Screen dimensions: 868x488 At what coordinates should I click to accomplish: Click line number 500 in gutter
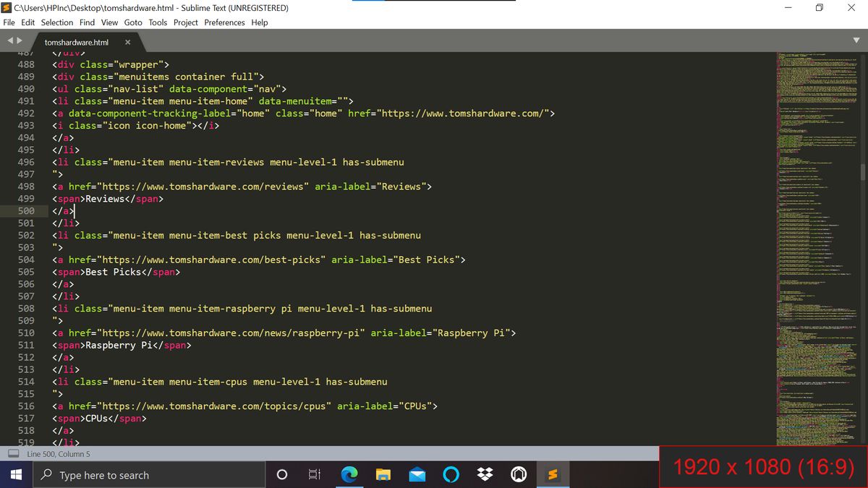pyautogui.click(x=25, y=210)
